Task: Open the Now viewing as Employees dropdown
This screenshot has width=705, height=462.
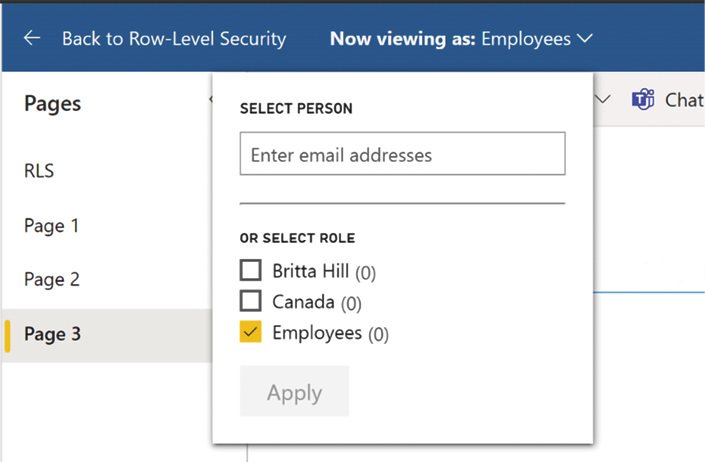Action: click(x=461, y=39)
